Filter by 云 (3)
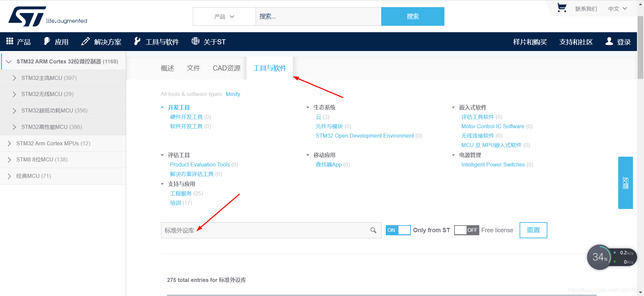Image resolution: width=644 pixels, height=296 pixels. 322,117
